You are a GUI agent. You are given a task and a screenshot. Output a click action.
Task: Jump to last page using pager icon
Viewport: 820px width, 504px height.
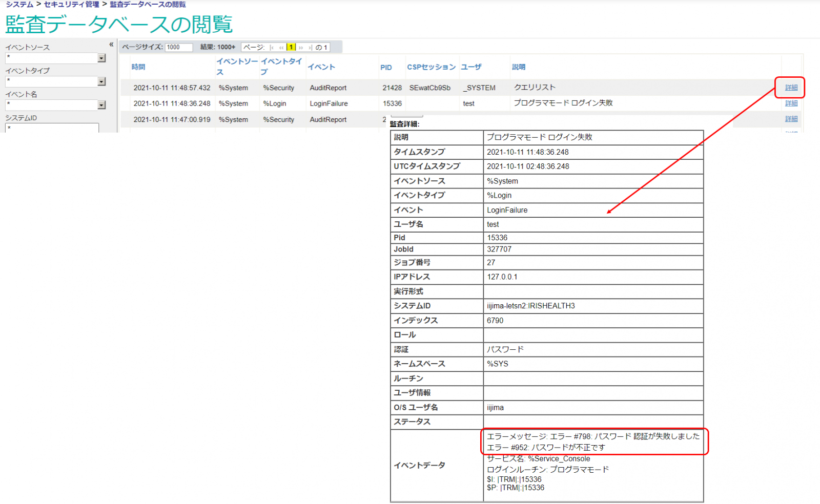[310, 48]
